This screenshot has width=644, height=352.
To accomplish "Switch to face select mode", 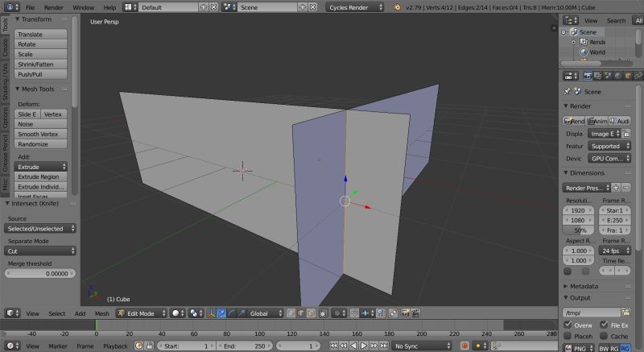I will tap(311, 313).
